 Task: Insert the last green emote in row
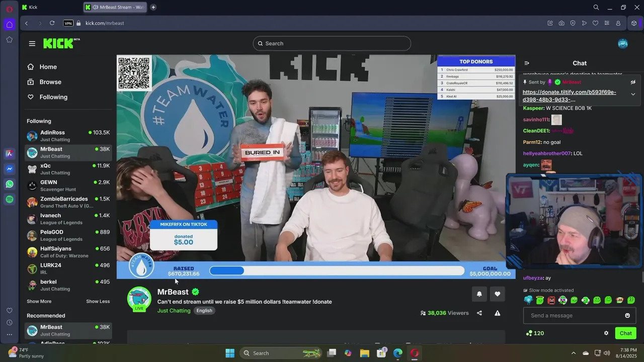631,300
